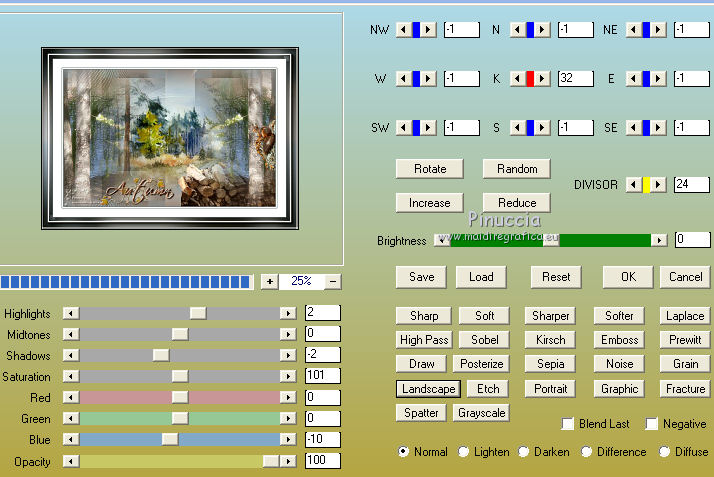The width and height of the screenshot is (714, 477).
Task: Enable the Blend Last checkbox
Action: 567,424
